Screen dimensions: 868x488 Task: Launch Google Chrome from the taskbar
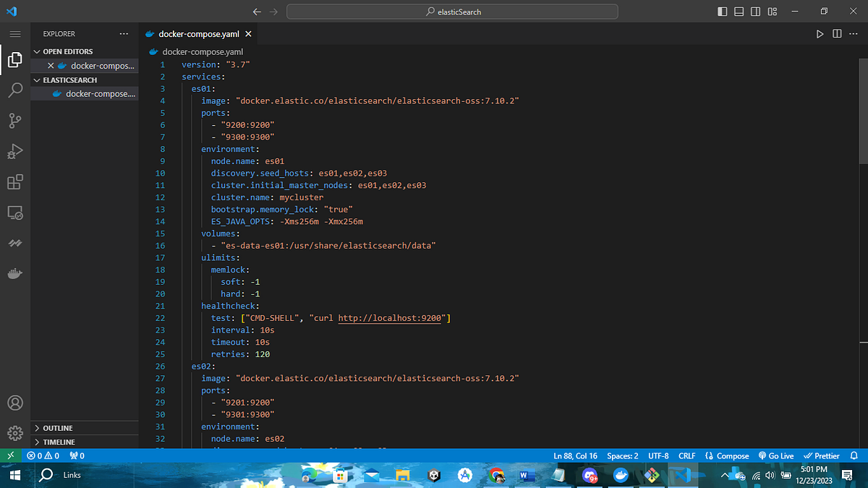[x=496, y=475]
